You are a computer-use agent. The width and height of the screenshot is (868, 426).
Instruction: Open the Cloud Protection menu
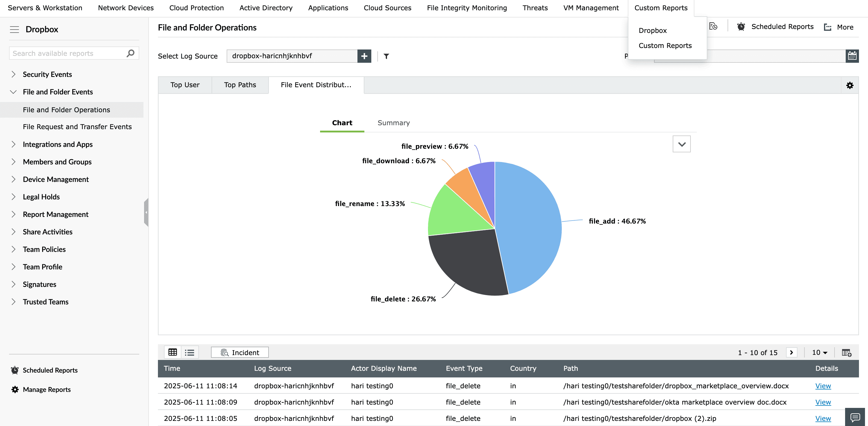197,8
